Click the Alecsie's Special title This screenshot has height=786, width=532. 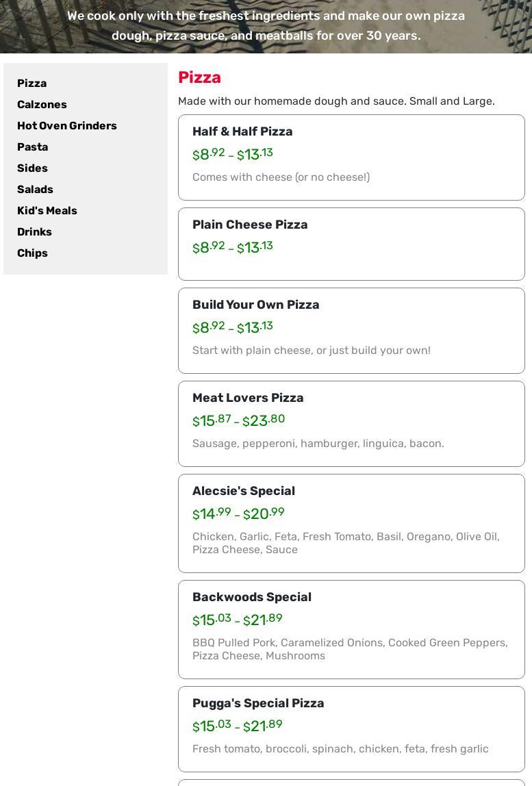coord(244,491)
